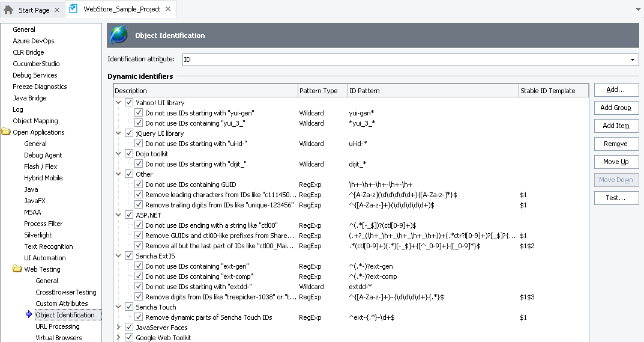Screen dimensions: 644x342
Task: Click the Add Group button
Action: click(x=616, y=108)
